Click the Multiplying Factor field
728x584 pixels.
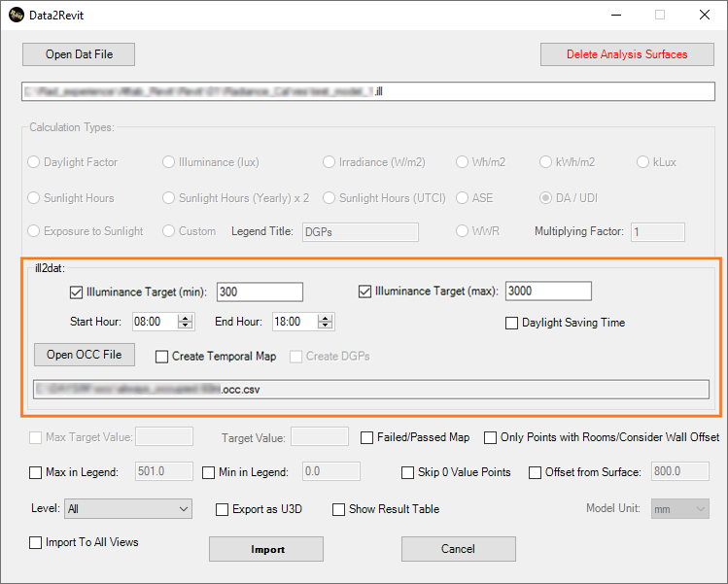click(x=657, y=231)
